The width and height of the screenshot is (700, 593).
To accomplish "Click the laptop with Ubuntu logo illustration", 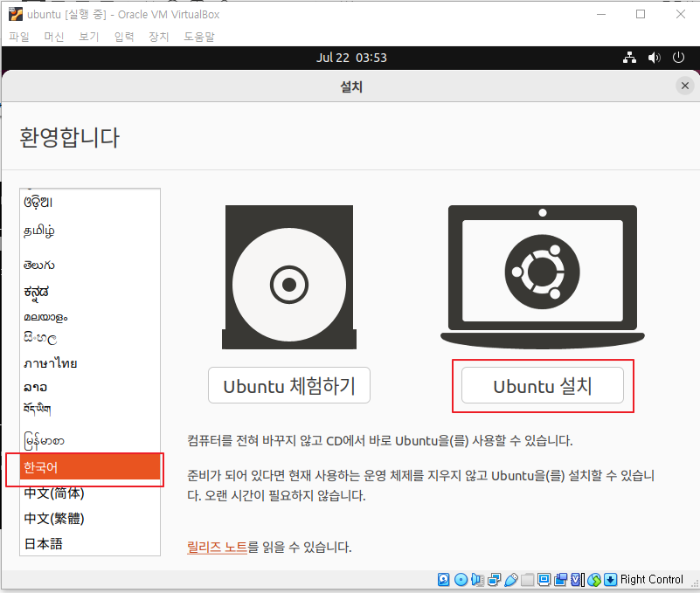I will pos(543,277).
